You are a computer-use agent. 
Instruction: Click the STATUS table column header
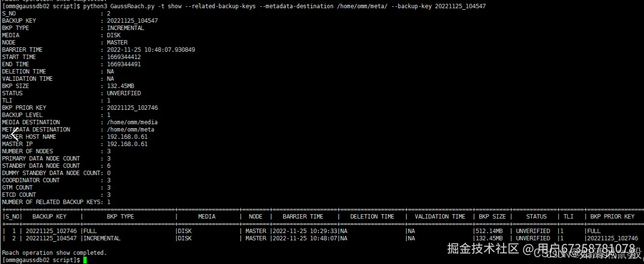point(536,217)
